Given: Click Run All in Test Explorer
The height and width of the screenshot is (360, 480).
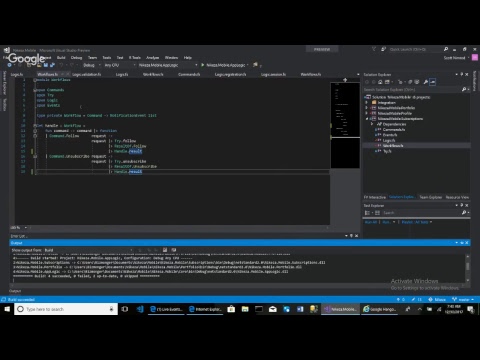Looking at the screenshot, I should pyautogui.click(x=371, y=222).
